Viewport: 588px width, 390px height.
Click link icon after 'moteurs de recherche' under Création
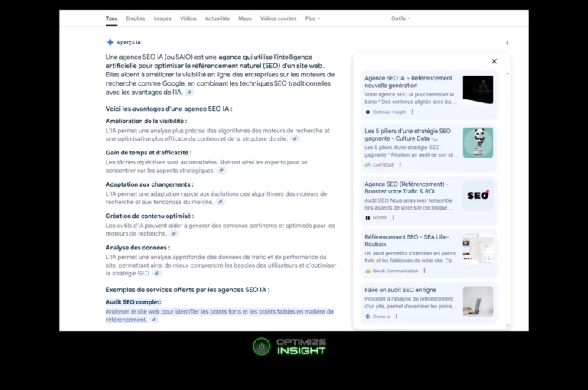[174, 233]
